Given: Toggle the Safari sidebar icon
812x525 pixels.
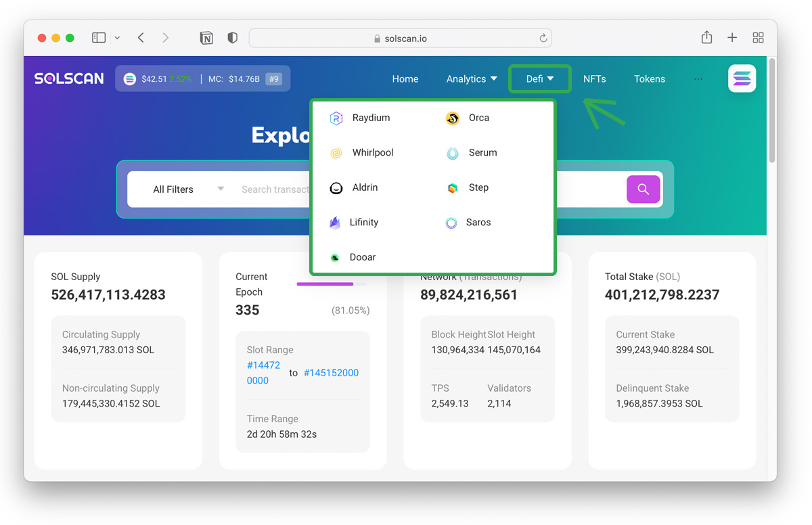Looking at the screenshot, I should pos(99,38).
